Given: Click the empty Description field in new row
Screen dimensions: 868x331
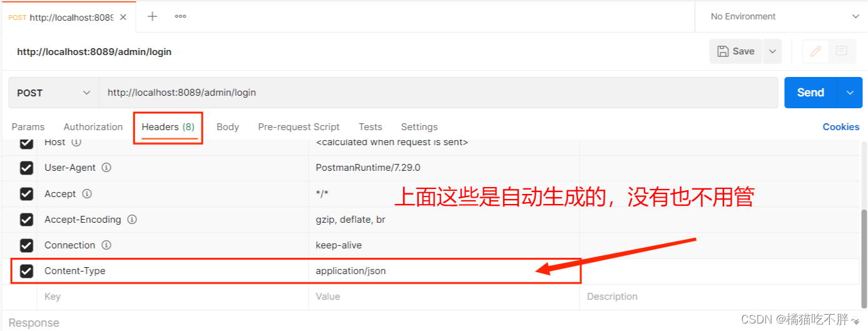Looking at the screenshot, I should (x=720, y=297).
